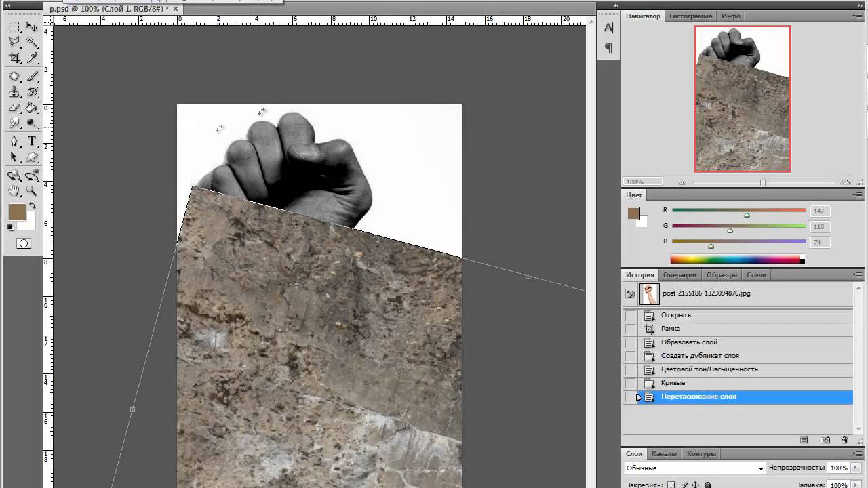Set history brush source at Рамка
The image size is (868, 488).
tap(631, 329)
